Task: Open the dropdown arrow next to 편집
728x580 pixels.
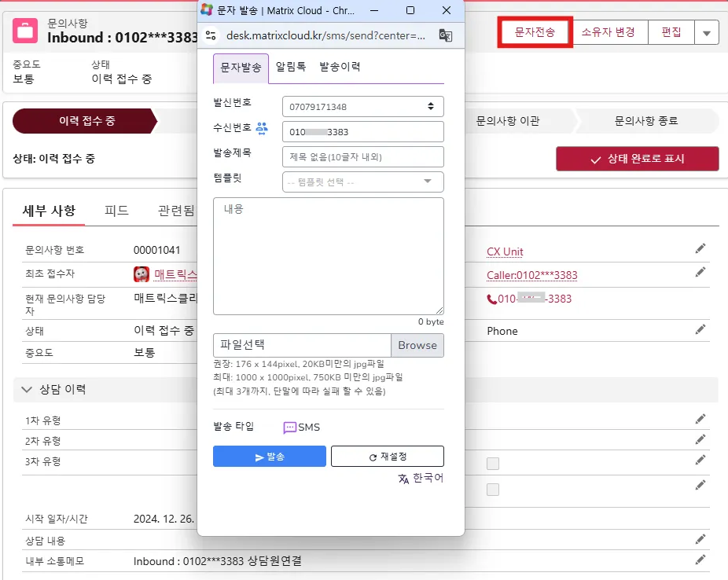Action: (706, 33)
